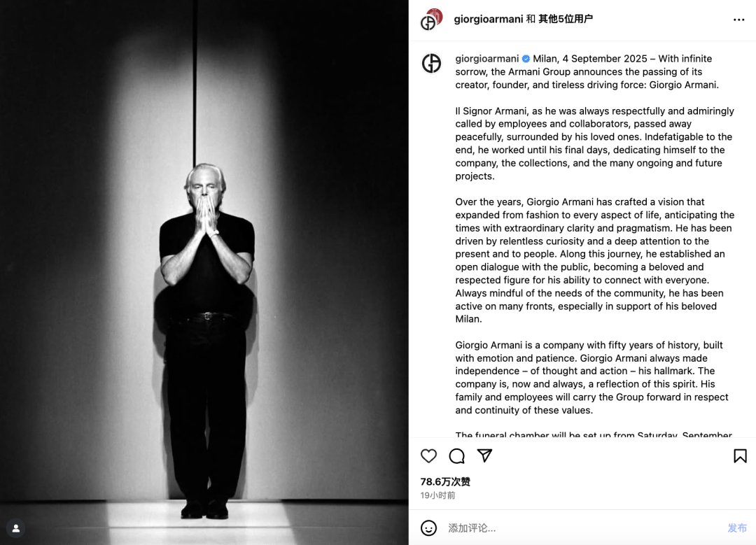Image resolution: width=756 pixels, height=545 pixels.
Task: Focus the 添加评论 comment field
Action: (583, 528)
